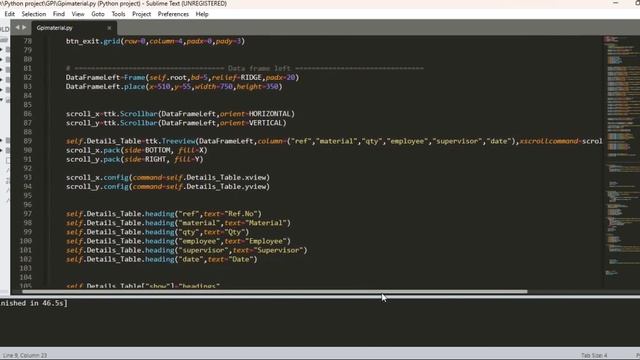Click the heading "Date" line 102
The image size is (640, 360).
click(x=162, y=259)
